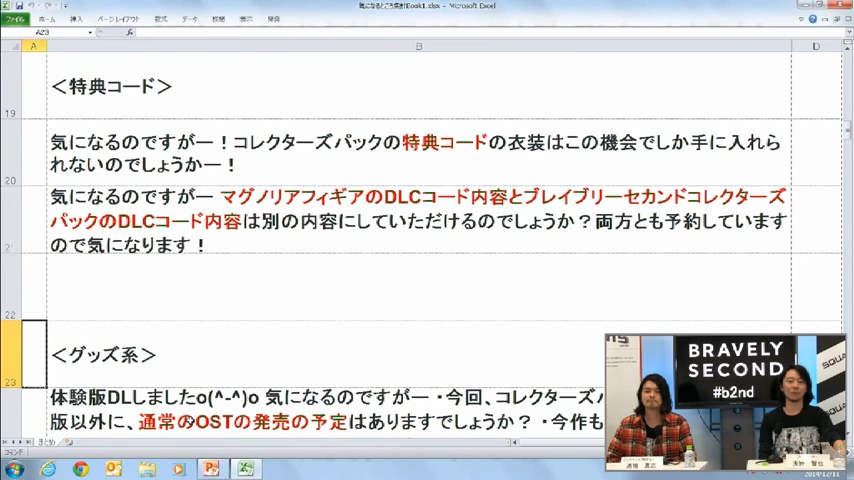Click the Insert Function fx icon
Image resolution: width=854 pixels, height=480 pixels.
pyautogui.click(x=130, y=32)
